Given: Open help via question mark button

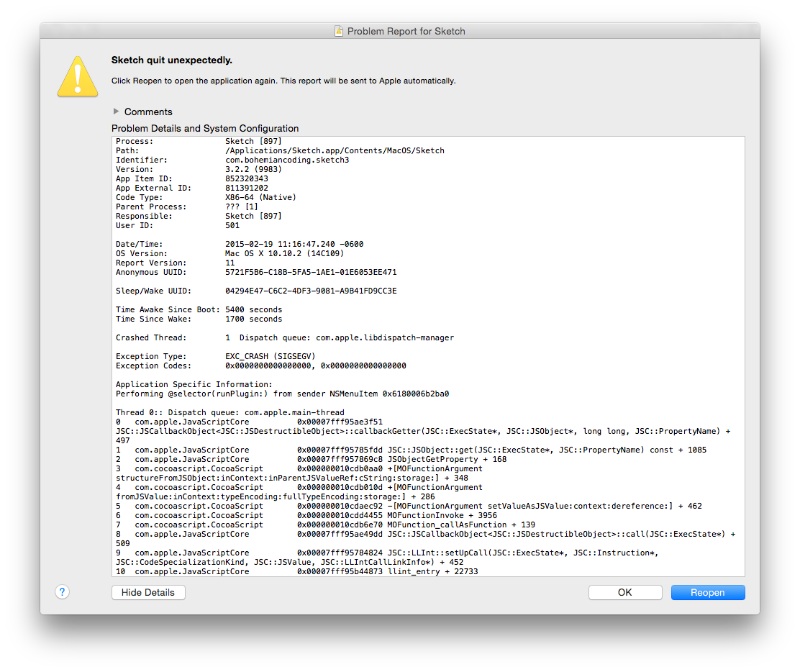Looking at the screenshot, I should point(63,592).
